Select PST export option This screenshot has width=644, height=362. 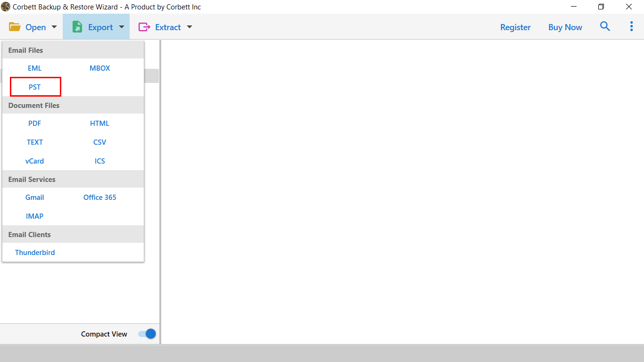35,87
